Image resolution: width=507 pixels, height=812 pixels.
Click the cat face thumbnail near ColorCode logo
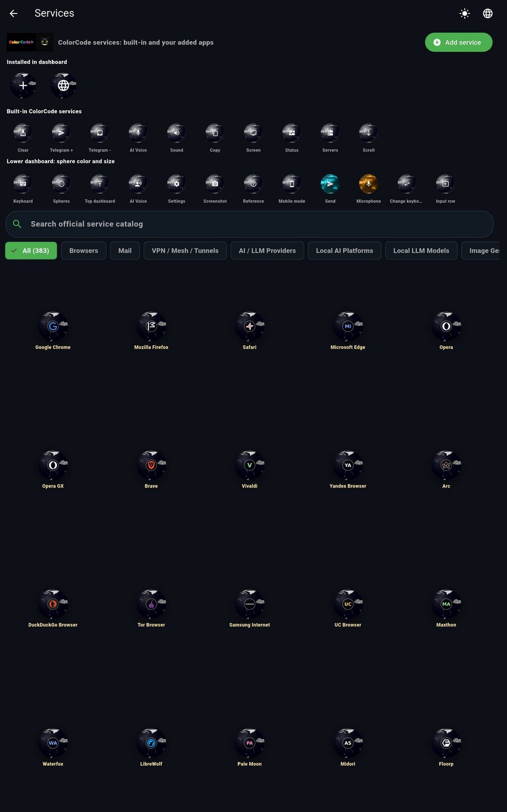(x=45, y=42)
